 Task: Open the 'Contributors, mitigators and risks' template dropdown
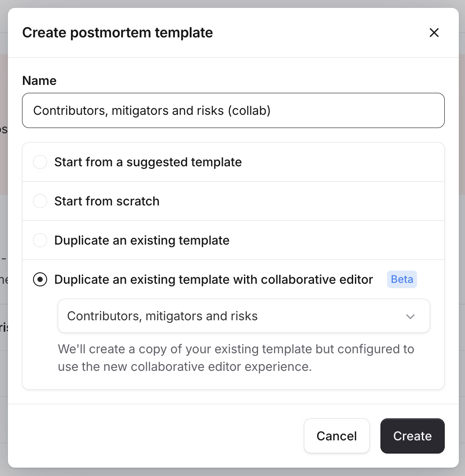point(244,316)
